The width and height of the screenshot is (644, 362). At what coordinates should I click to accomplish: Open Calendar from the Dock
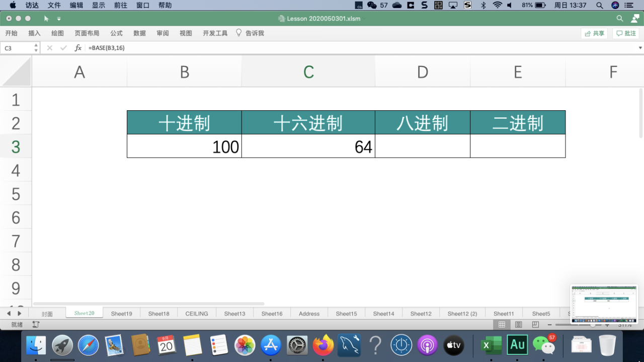point(167,345)
